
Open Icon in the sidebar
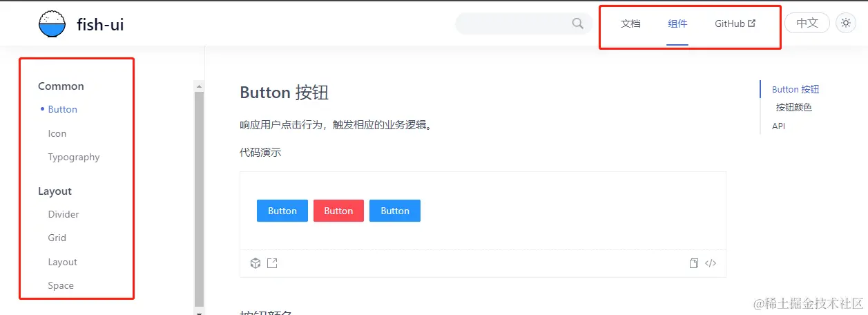pyautogui.click(x=57, y=133)
